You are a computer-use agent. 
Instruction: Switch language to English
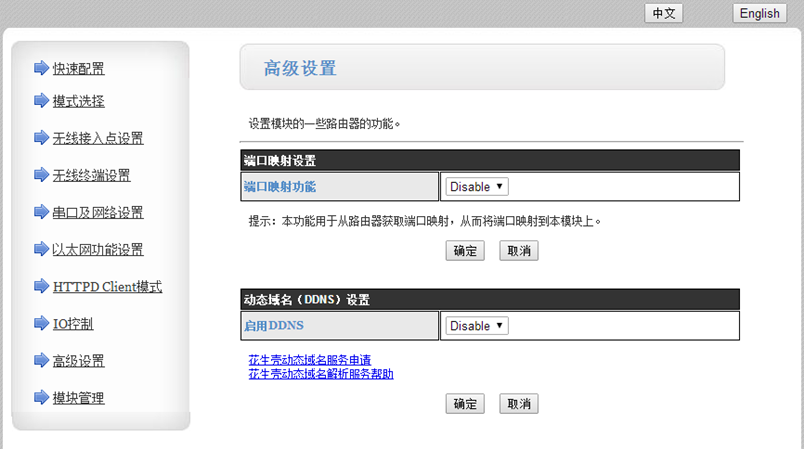coord(760,13)
